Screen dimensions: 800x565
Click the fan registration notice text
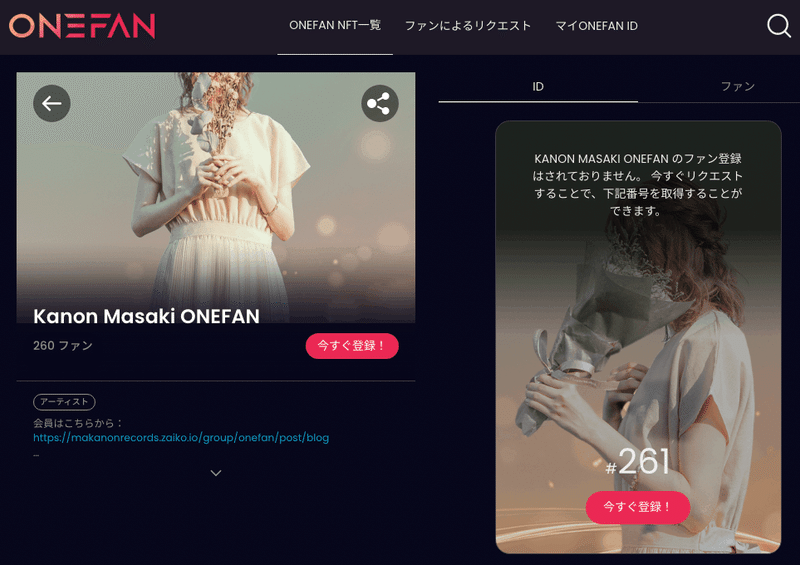[x=637, y=184]
